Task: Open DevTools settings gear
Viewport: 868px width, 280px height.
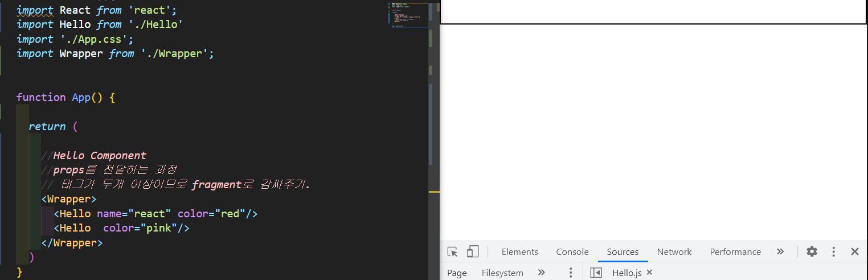Action: click(812, 251)
